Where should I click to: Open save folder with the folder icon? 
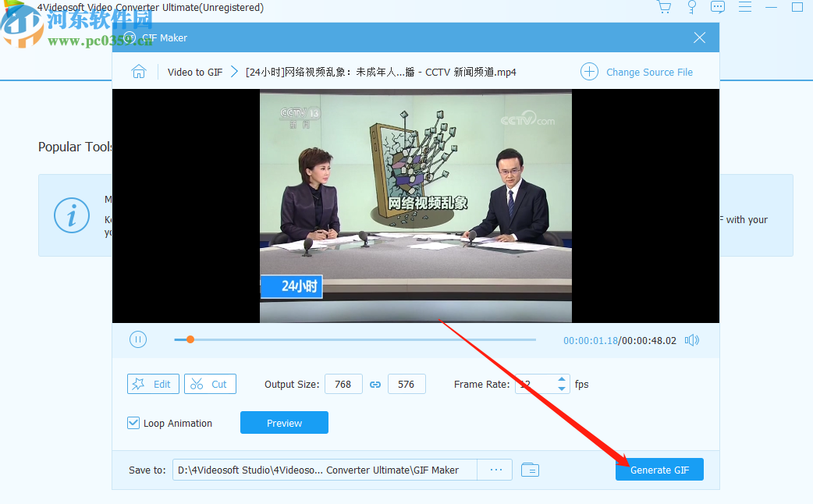click(x=530, y=470)
